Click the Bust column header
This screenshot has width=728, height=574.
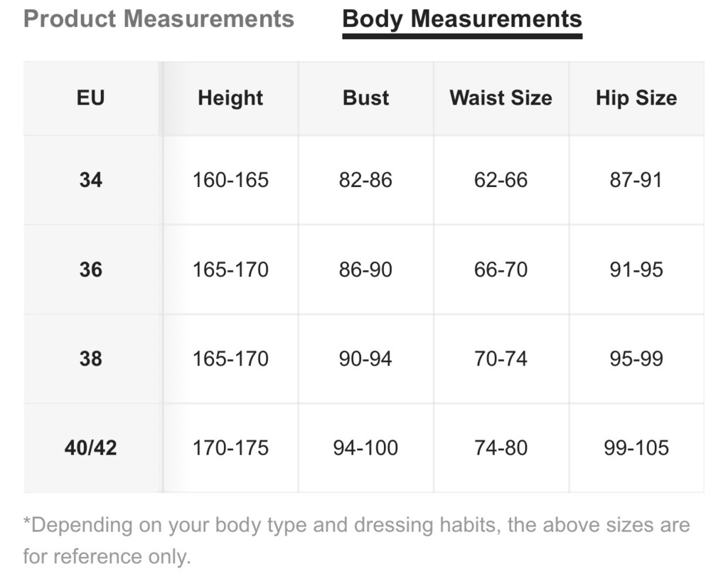pos(366,98)
